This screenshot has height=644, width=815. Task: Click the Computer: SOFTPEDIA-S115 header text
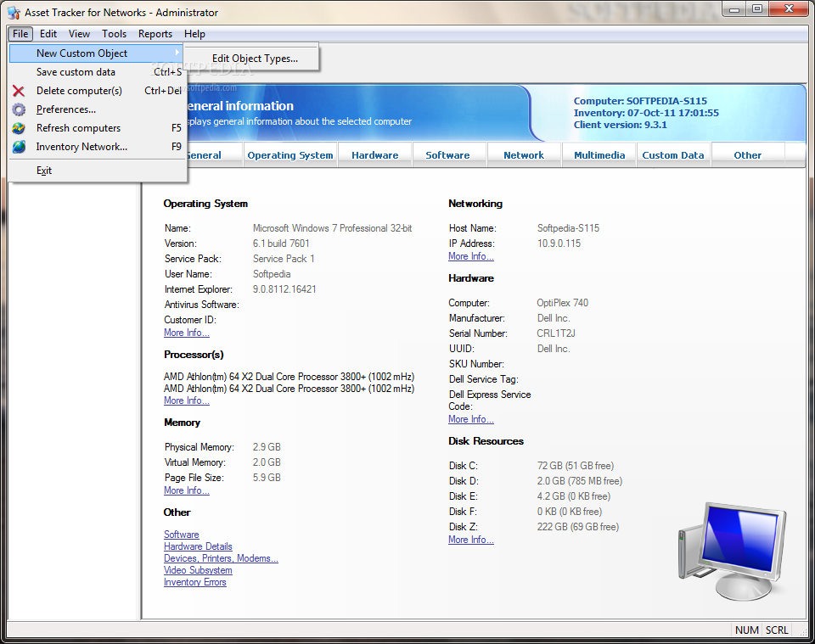pyautogui.click(x=640, y=101)
